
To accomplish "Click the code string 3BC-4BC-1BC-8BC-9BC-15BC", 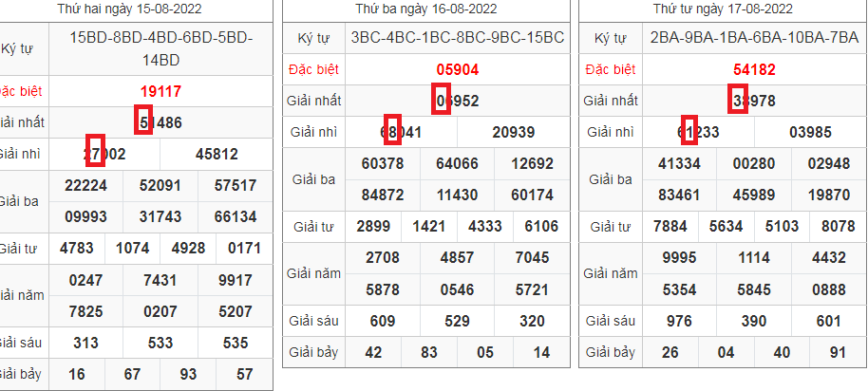I will (458, 39).
